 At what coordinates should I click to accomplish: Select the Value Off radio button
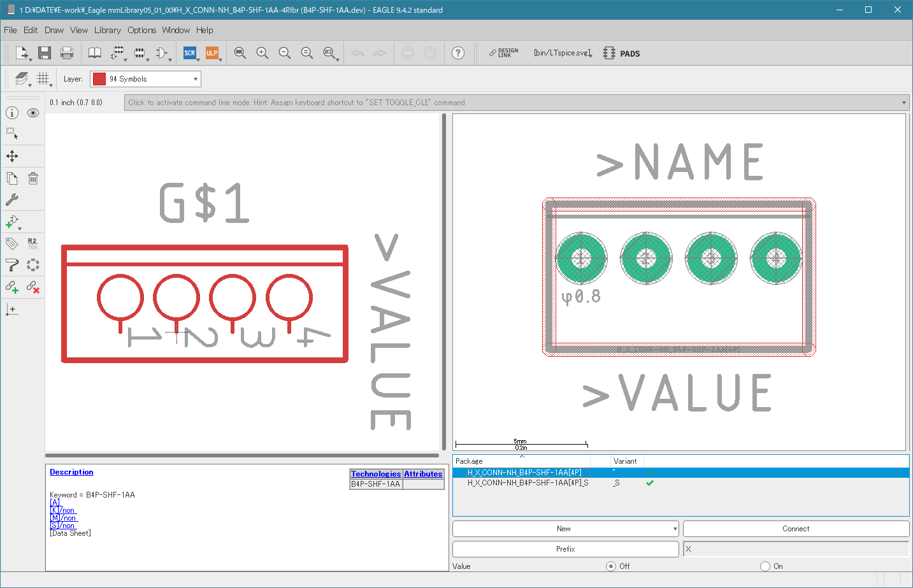coord(611,566)
